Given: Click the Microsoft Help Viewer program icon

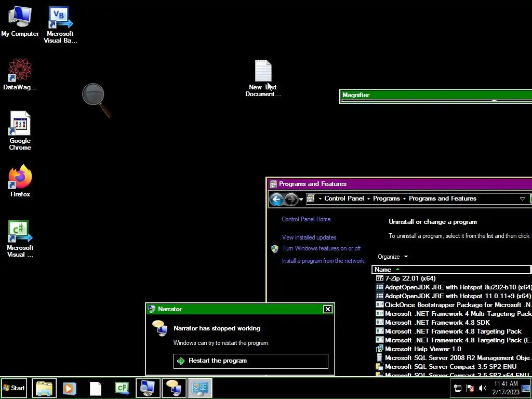Looking at the screenshot, I should [379, 349].
